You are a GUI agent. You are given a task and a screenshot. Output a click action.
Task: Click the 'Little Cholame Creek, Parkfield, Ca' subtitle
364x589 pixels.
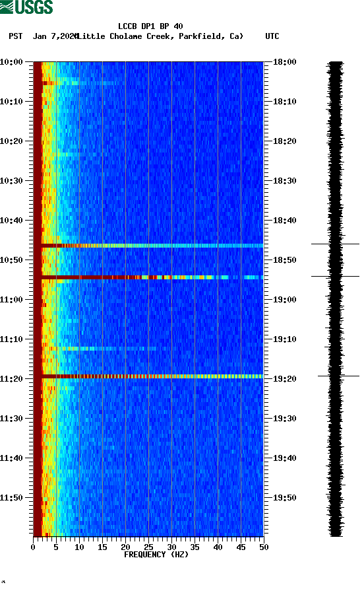click(x=160, y=36)
